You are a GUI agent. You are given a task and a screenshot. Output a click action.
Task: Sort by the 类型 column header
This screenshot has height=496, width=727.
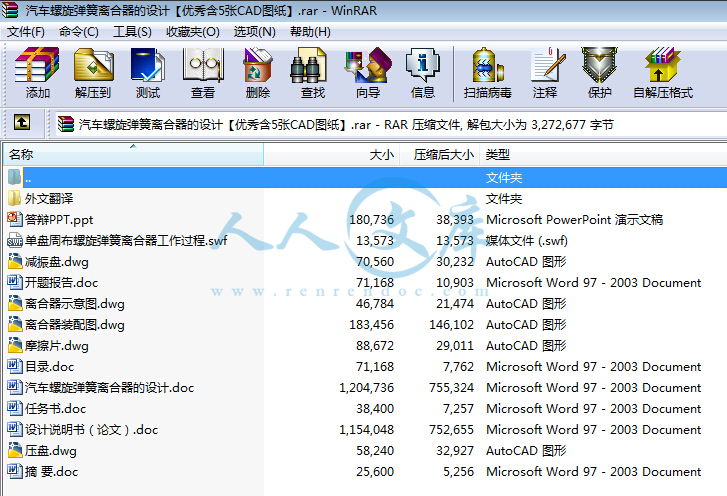pos(603,154)
